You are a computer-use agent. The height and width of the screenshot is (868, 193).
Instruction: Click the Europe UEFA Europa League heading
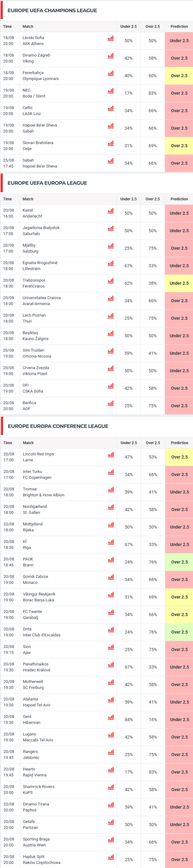coord(47,183)
